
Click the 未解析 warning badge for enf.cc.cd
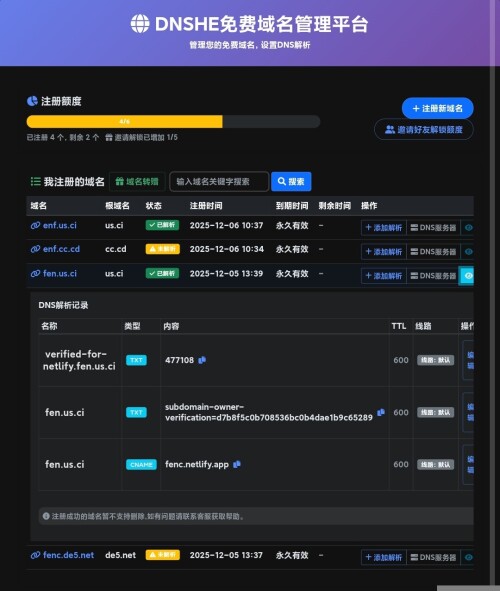point(162,249)
